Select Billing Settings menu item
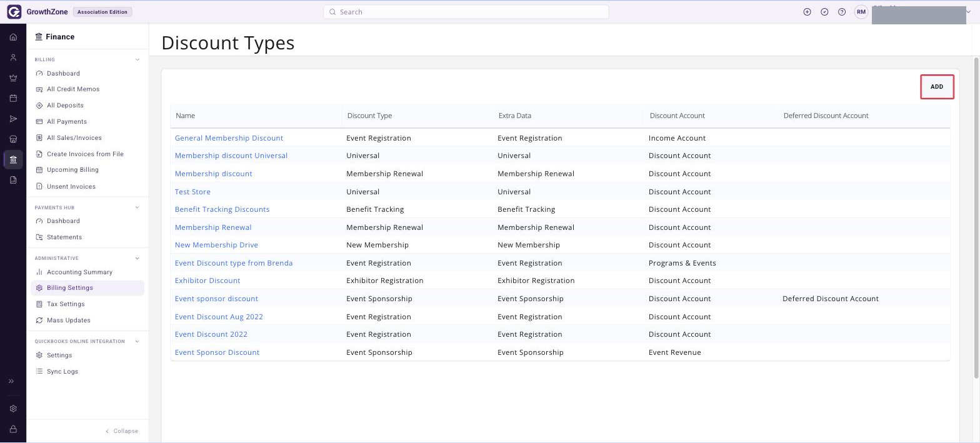The height and width of the screenshot is (443, 980). point(87,288)
